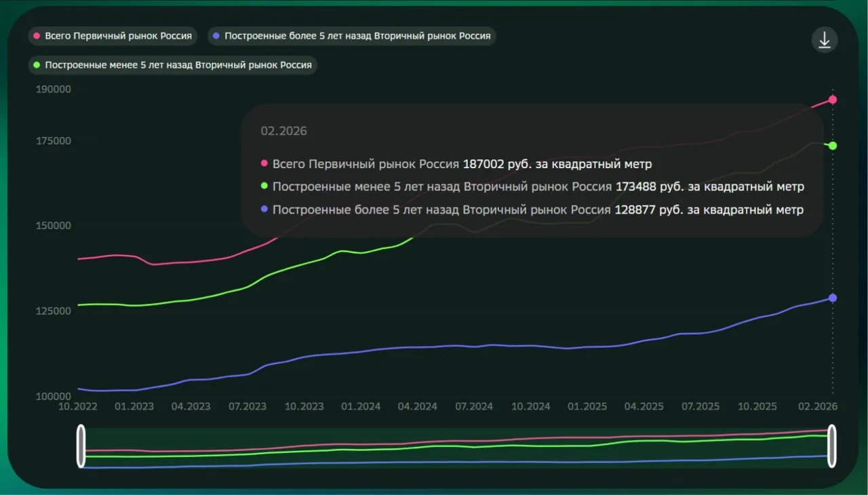Click the x-axis label '07.2023'

point(247,407)
